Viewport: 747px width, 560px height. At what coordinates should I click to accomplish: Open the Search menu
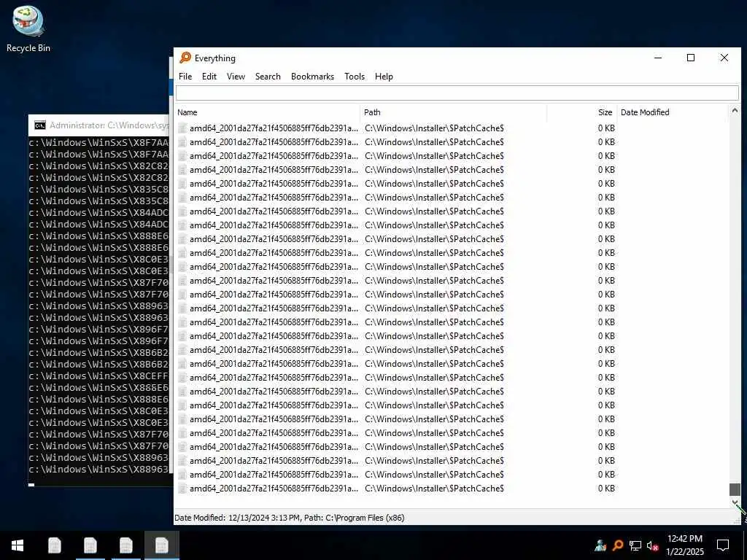(268, 76)
